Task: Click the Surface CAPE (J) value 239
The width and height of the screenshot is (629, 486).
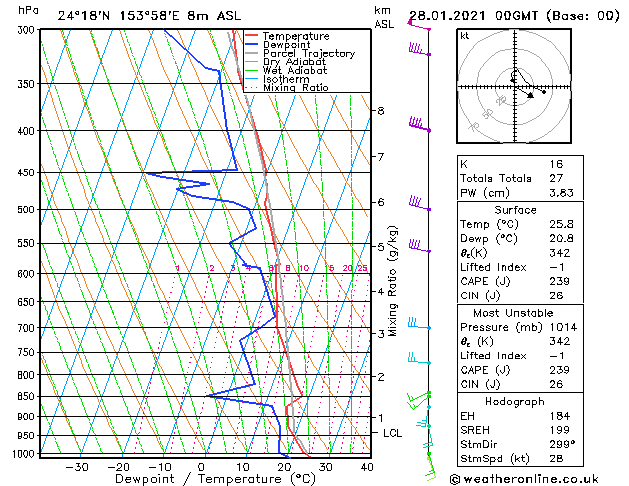Action: pos(559,281)
